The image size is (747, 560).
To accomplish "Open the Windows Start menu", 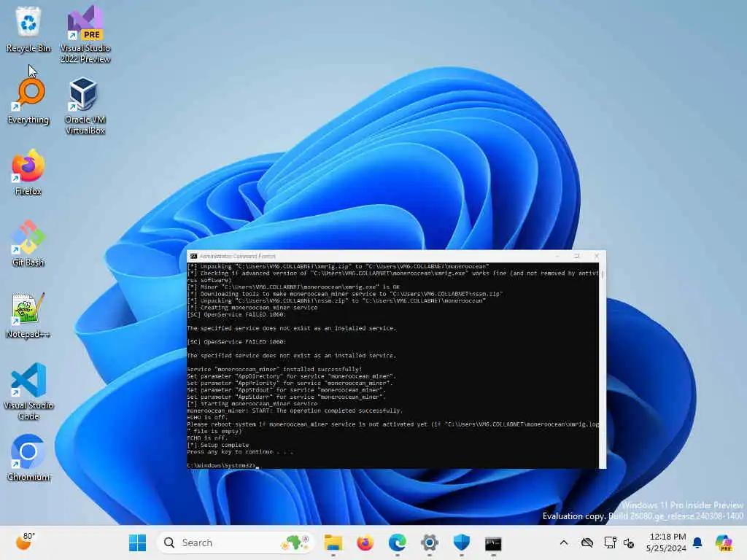I will (x=138, y=542).
